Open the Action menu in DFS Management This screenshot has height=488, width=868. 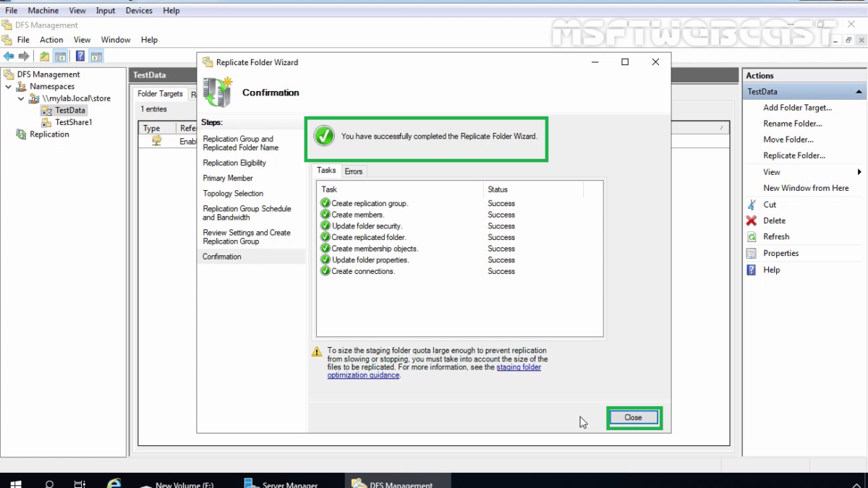(x=51, y=40)
